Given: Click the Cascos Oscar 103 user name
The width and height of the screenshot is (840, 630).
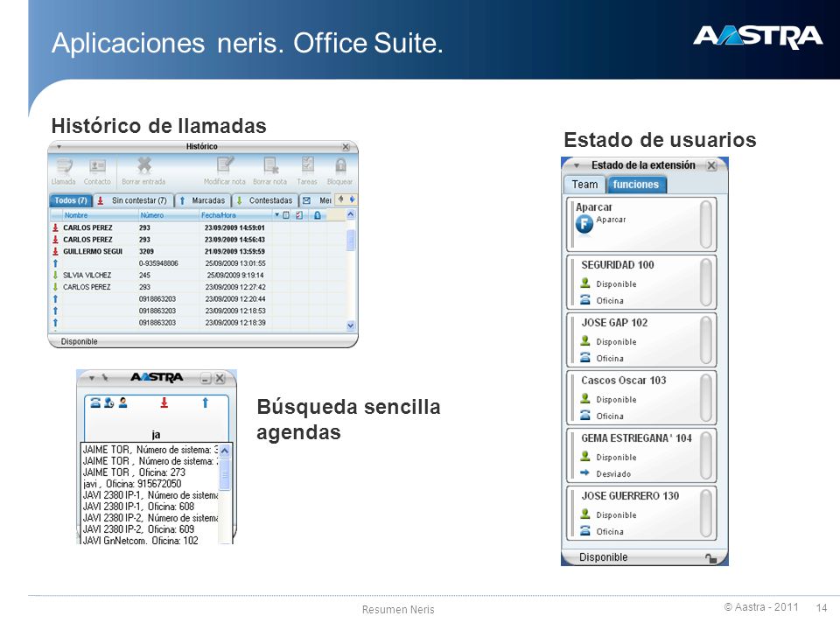Looking at the screenshot, I should point(624,381).
